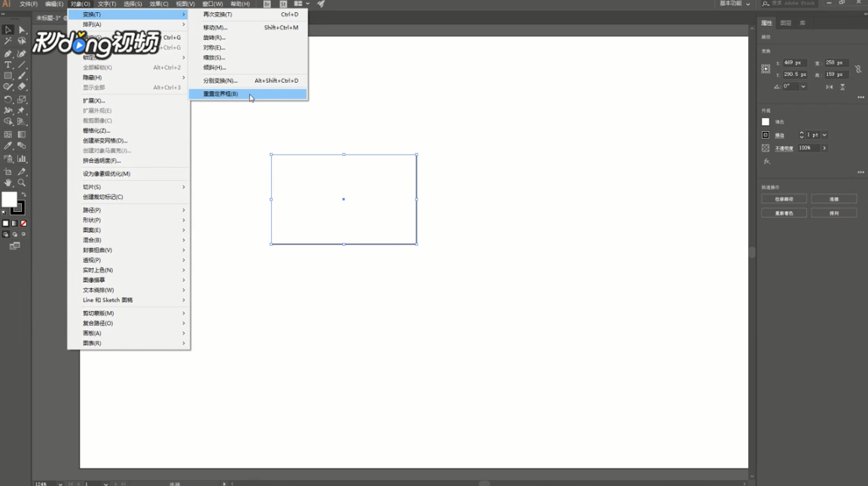Expand the opacity 100% flyout arrow

point(824,148)
